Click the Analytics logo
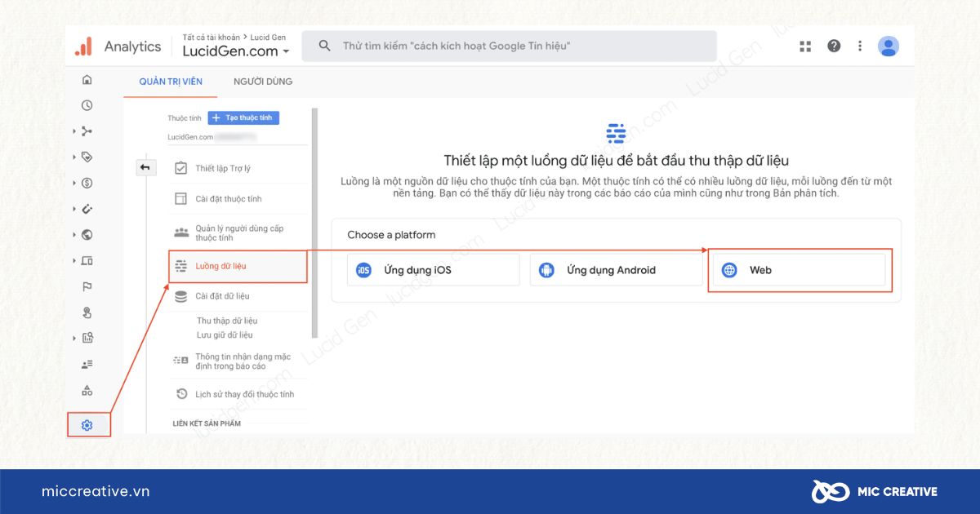 pyautogui.click(x=83, y=47)
